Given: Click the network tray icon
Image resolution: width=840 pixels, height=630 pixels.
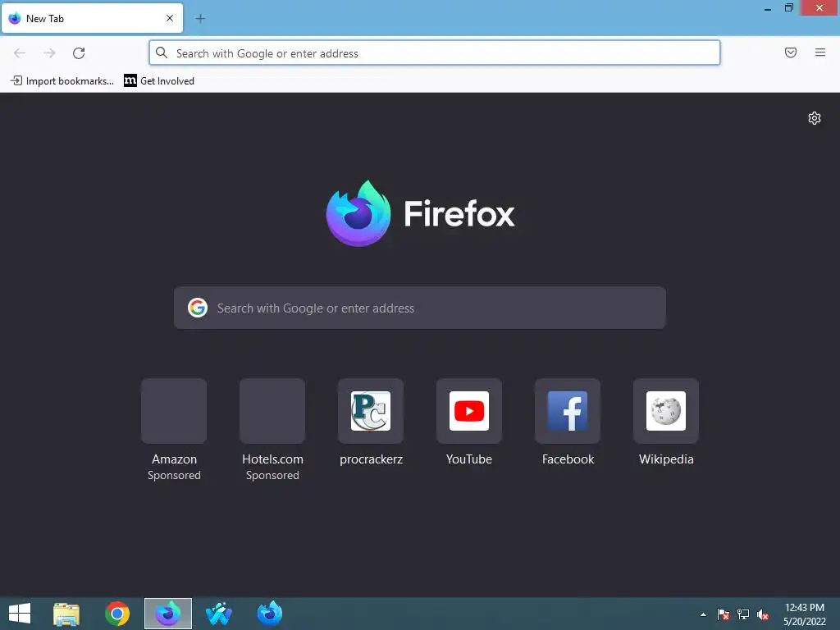Looking at the screenshot, I should click(x=743, y=614).
